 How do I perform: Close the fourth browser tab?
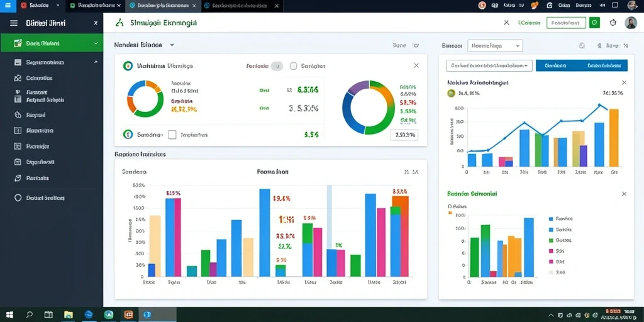click(x=277, y=6)
